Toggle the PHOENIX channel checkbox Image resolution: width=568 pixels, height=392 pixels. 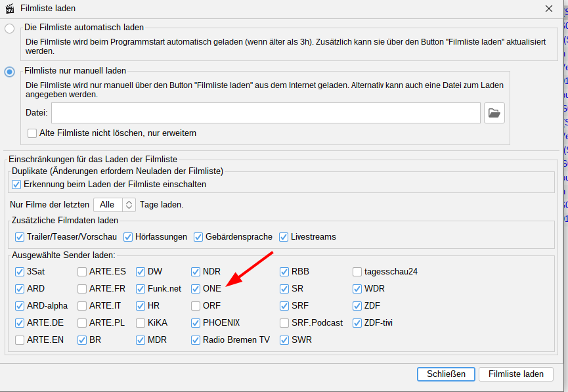tap(196, 323)
